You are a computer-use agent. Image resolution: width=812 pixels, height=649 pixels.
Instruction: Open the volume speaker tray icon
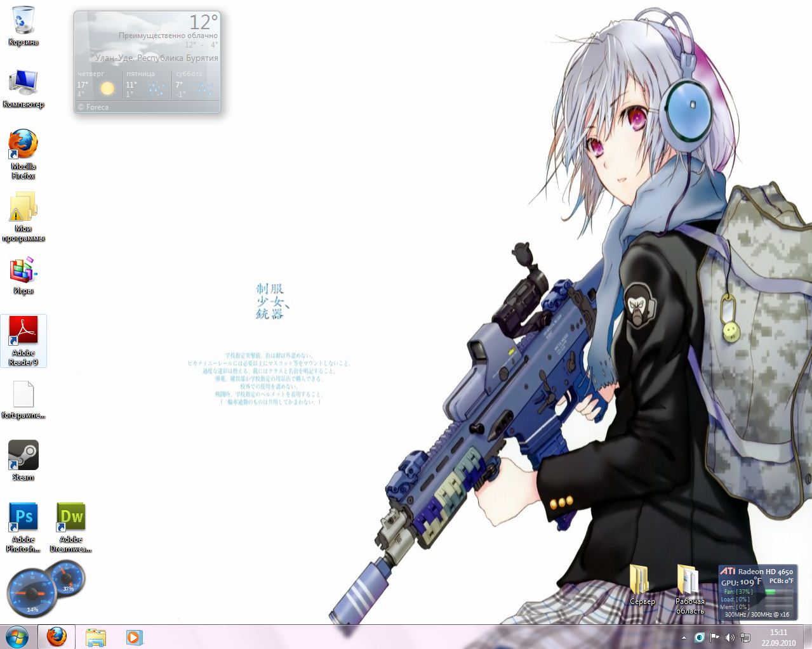[x=729, y=637]
